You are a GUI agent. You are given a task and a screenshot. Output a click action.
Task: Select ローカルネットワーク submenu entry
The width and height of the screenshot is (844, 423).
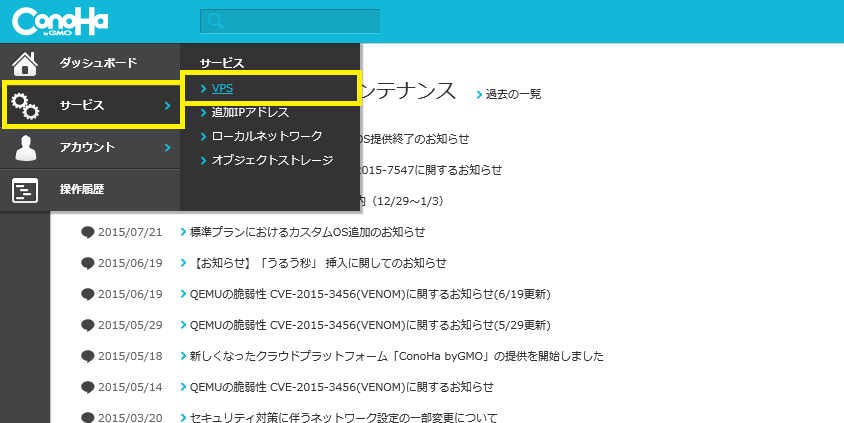267,136
